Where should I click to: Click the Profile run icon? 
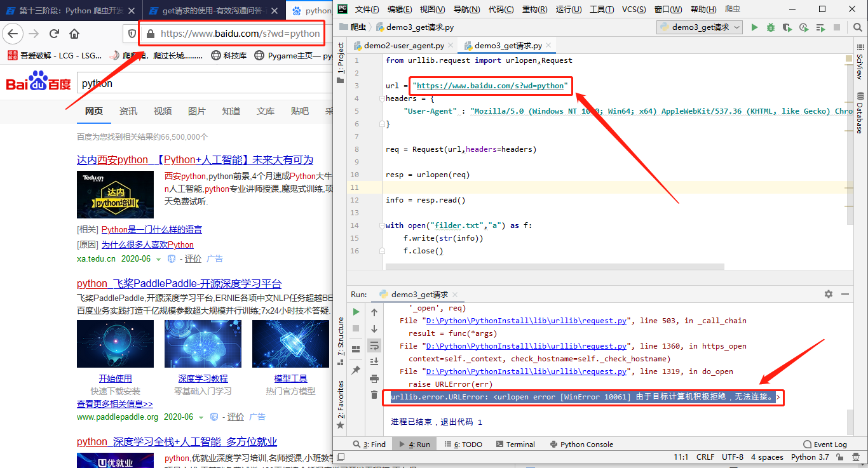point(804,27)
